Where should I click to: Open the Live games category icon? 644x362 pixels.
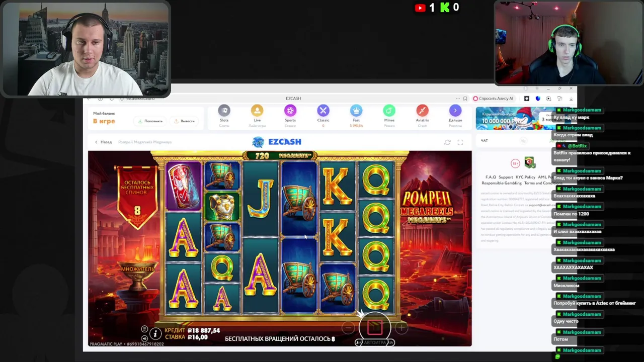point(257,111)
